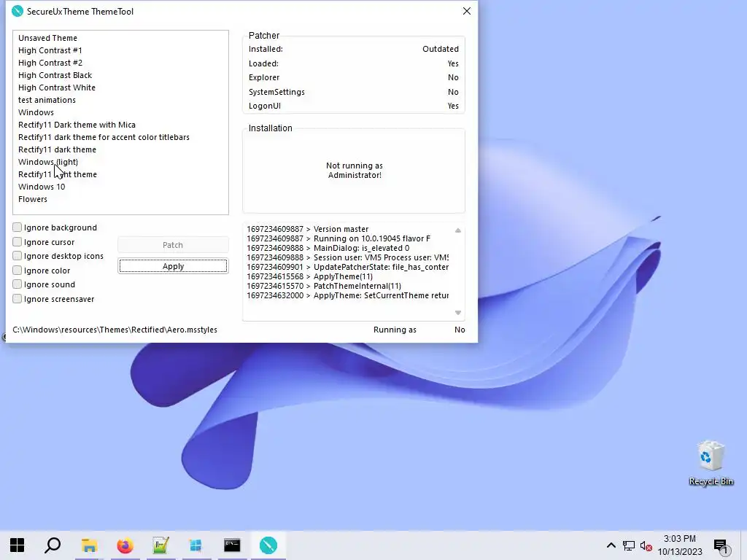The image size is (747, 560).
Task: Click the Version master log line
Action: (x=308, y=229)
